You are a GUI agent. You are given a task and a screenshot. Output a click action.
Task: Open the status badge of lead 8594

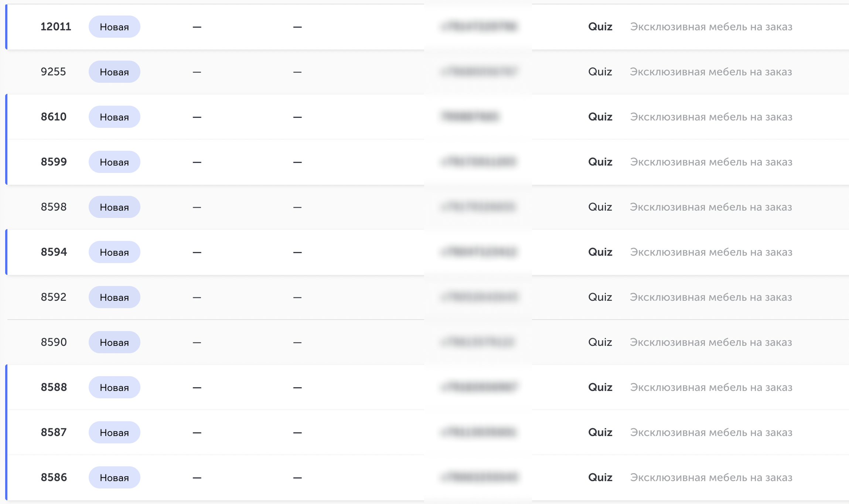tap(115, 252)
